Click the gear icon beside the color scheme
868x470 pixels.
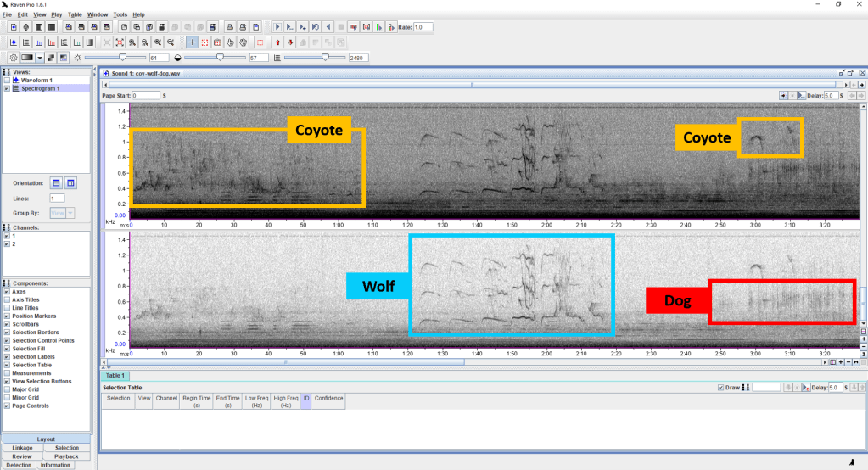(14, 58)
